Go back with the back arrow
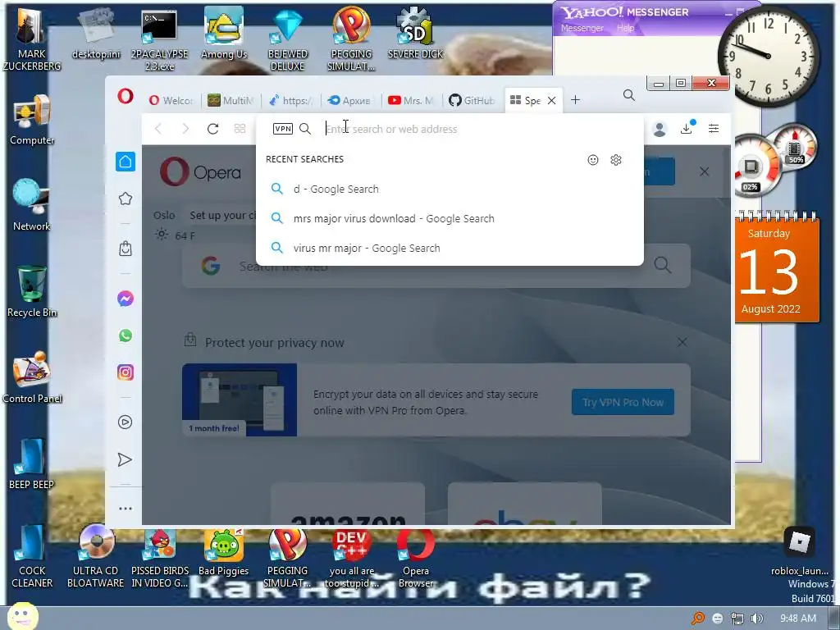Viewport: 840px width, 630px height. click(x=158, y=129)
